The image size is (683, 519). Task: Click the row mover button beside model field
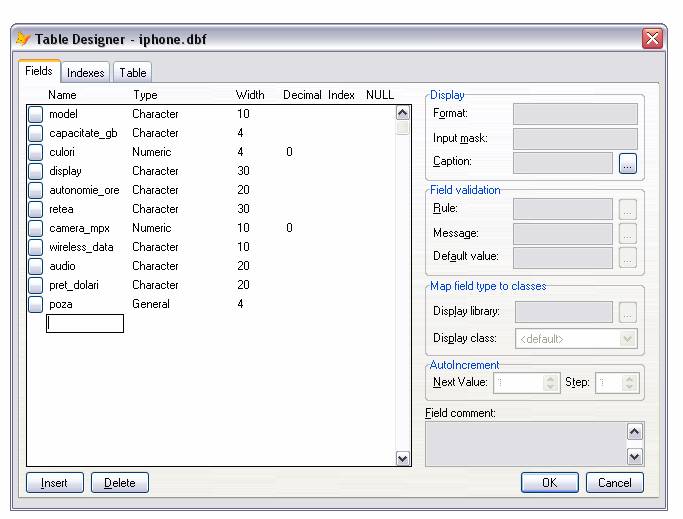click(35, 115)
